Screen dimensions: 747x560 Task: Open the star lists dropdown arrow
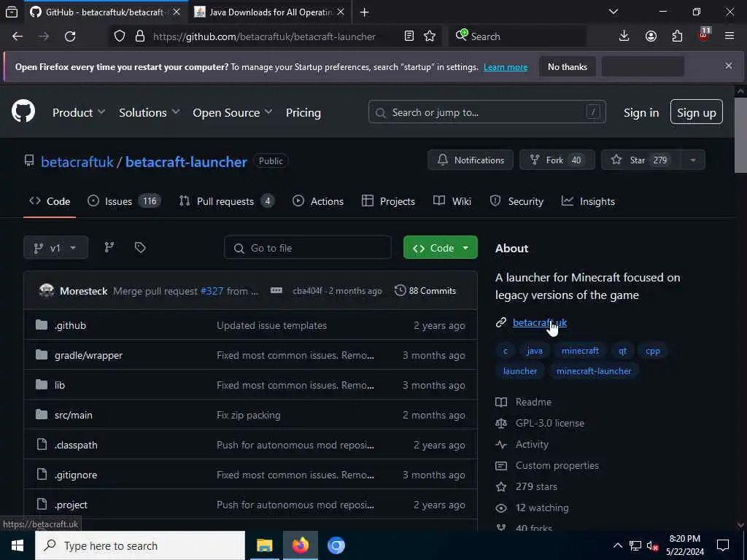coord(693,160)
